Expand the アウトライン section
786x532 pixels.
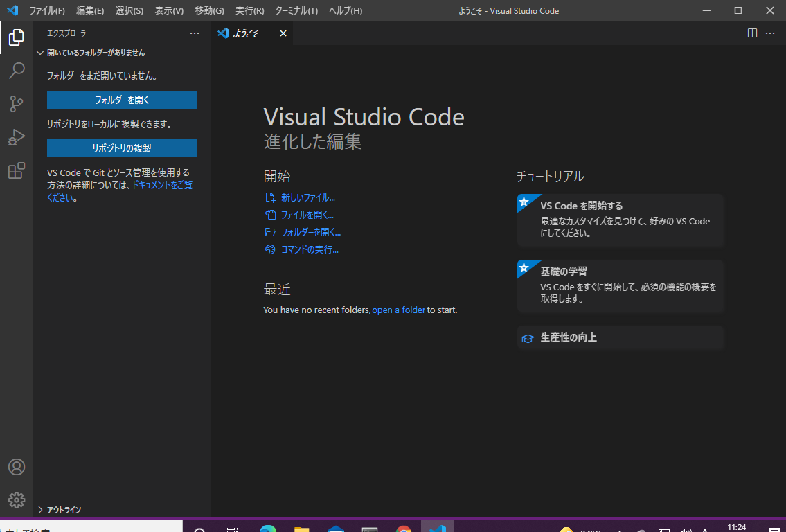(64, 510)
